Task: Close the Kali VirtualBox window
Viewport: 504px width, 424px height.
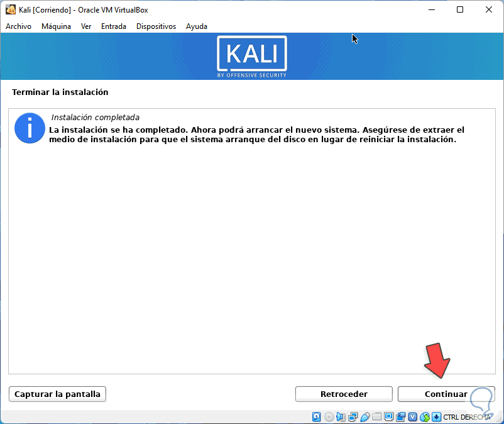Action: click(488, 9)
